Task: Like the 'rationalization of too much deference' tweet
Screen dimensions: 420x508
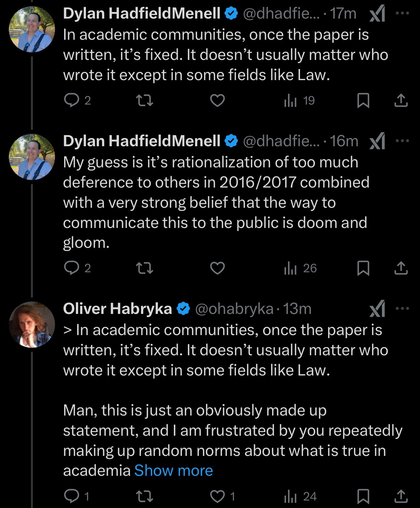Action: 217,268
